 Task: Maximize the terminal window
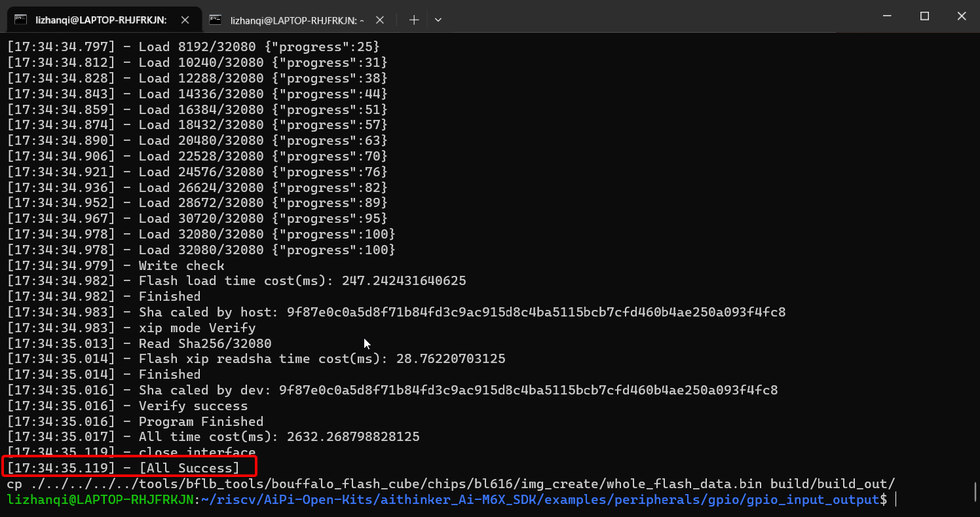pos(924,16)
